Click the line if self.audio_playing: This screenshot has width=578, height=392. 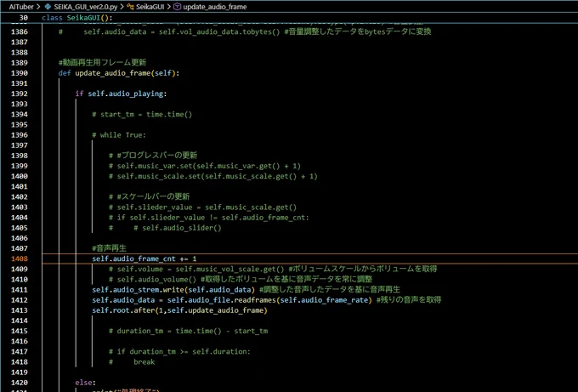pos(121,94)
